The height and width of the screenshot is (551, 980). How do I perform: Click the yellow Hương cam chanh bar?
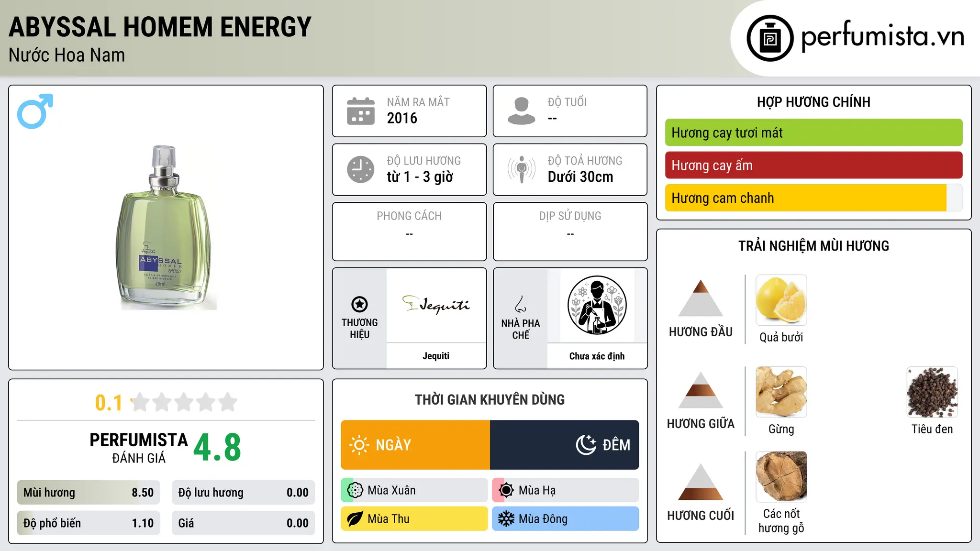point(813,198)
